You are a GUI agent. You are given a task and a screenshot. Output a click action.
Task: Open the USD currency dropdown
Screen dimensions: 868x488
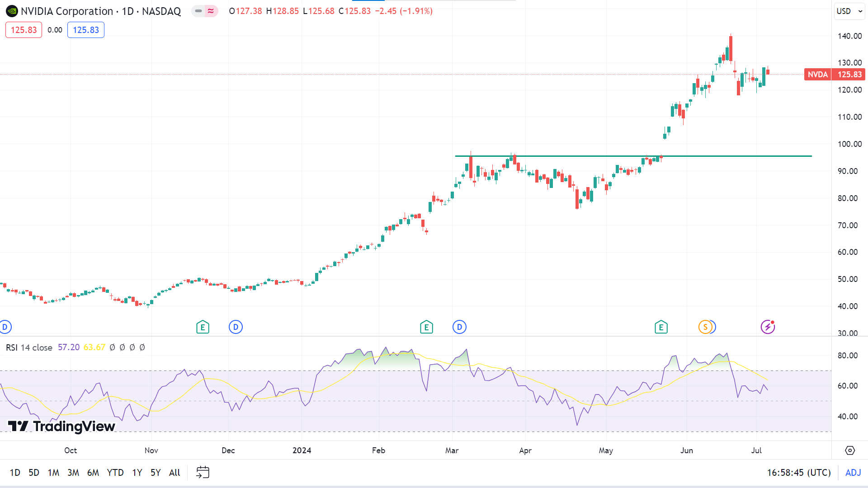click(849, 11)
